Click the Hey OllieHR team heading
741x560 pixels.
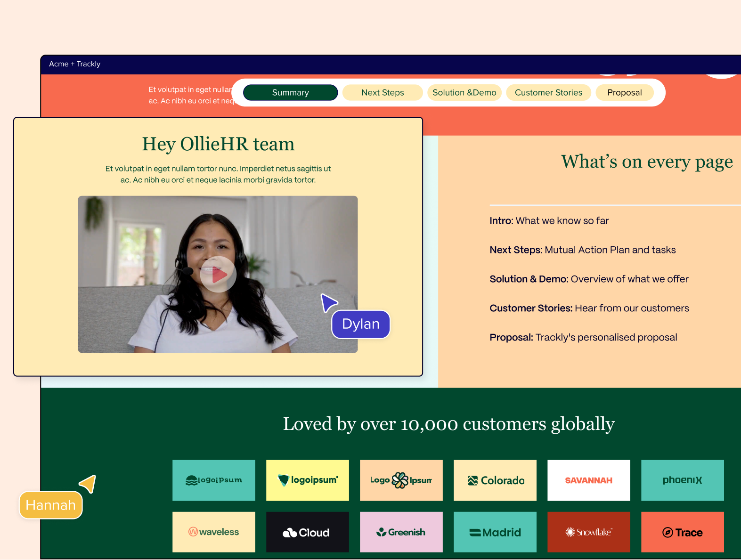tap(218, 144)
